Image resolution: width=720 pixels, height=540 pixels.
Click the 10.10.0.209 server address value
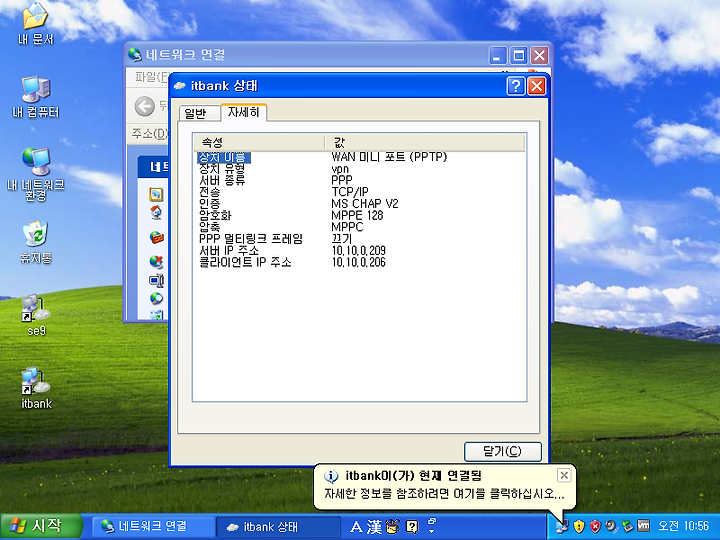358,251
